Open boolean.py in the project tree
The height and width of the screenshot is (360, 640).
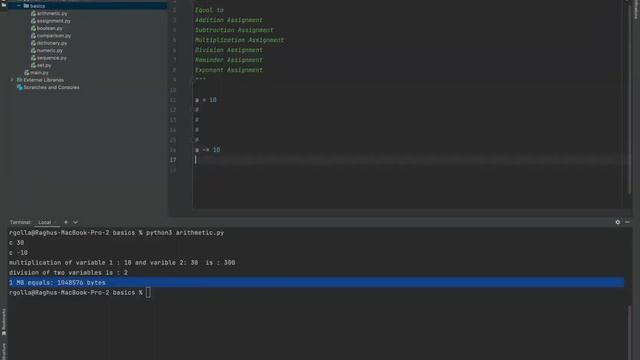49,28
